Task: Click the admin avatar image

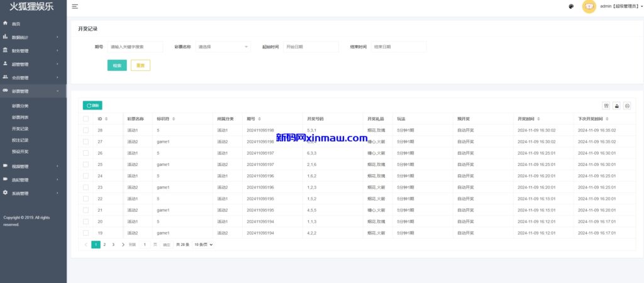Action: click(x=589, y=6)
